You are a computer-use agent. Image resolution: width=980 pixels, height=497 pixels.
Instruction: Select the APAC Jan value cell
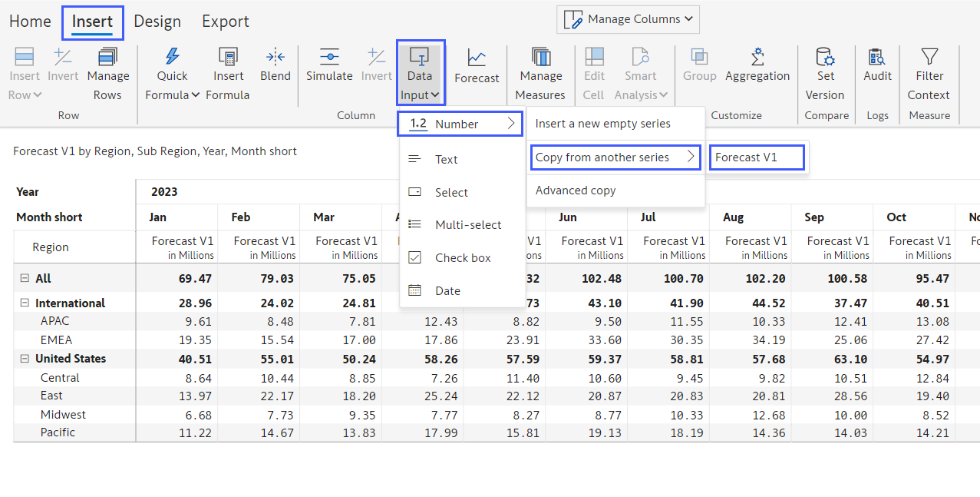coord(177,321)
